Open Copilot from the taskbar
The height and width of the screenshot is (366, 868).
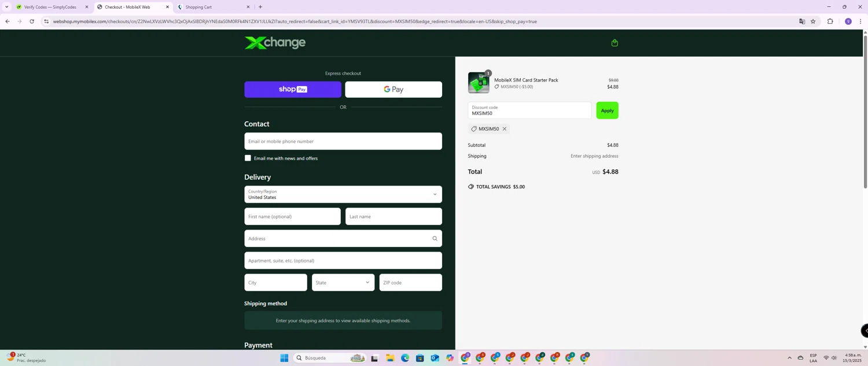pos(450,358)
